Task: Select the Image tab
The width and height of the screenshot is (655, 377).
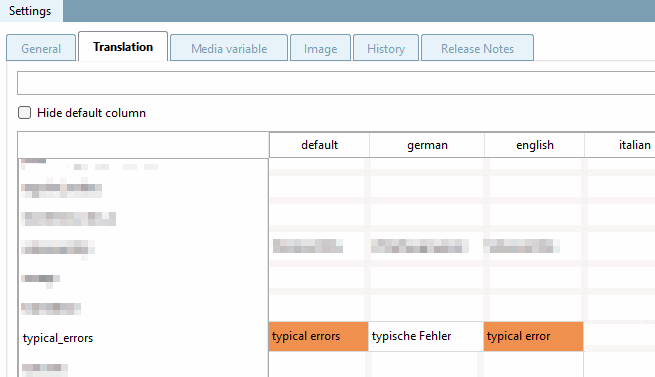Action: click(x=320, y=48)
